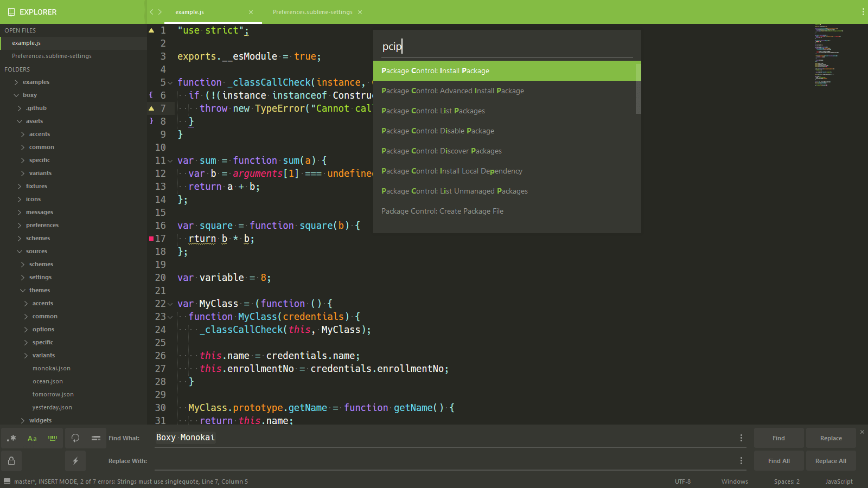This screenshot has width=868, height=488.
Task: Click the command palette scrollbar
Action: (638, 88)
